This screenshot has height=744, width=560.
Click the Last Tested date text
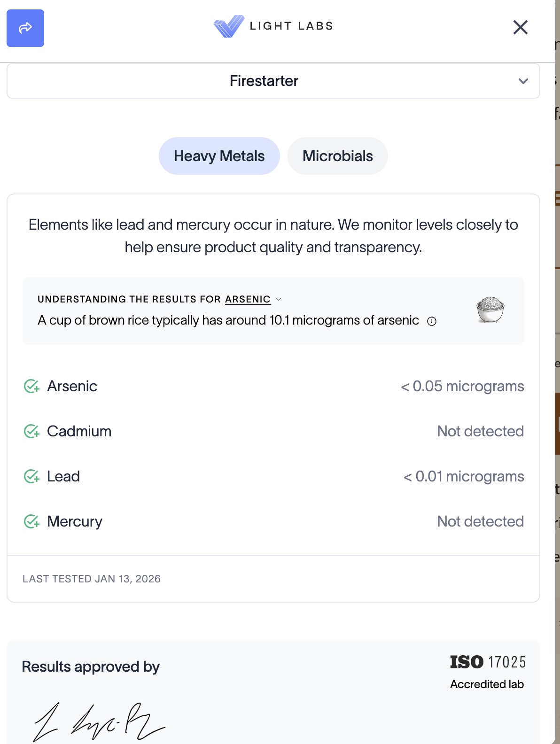tap(92, 579)
